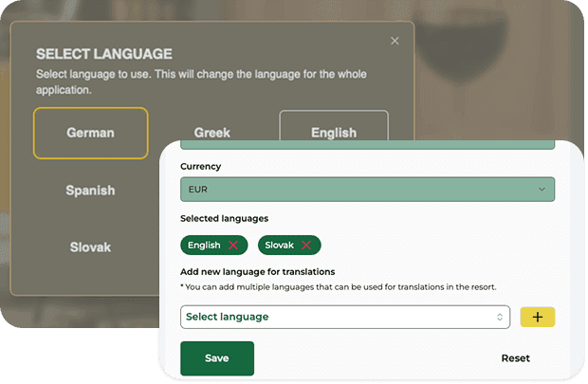Pick Spanish in the language dialog
Image resolution: width=588 pixels, height=384 pixels.
click(x=90, y=191)
